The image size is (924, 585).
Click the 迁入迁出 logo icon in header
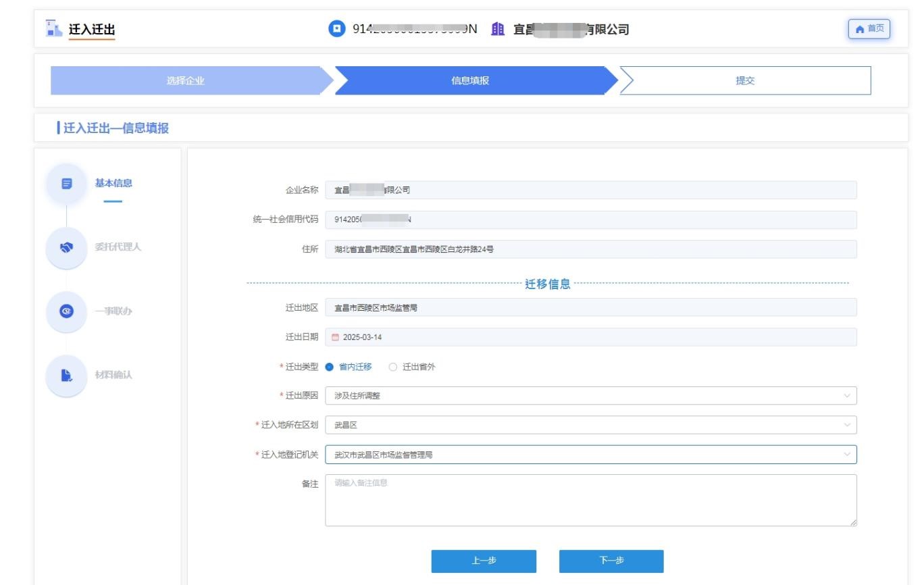coord(55,28)
